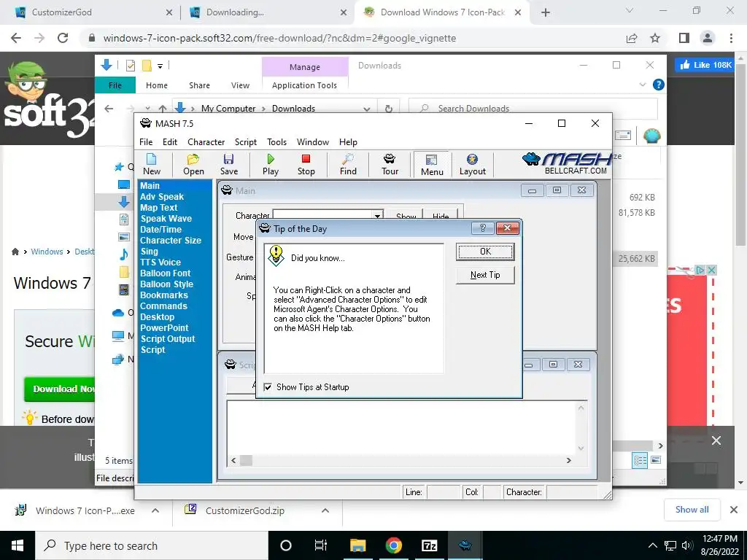This screenshot has height=560, width=747.
Task: Click the New toolbar button in MASH
Action: 152,165
